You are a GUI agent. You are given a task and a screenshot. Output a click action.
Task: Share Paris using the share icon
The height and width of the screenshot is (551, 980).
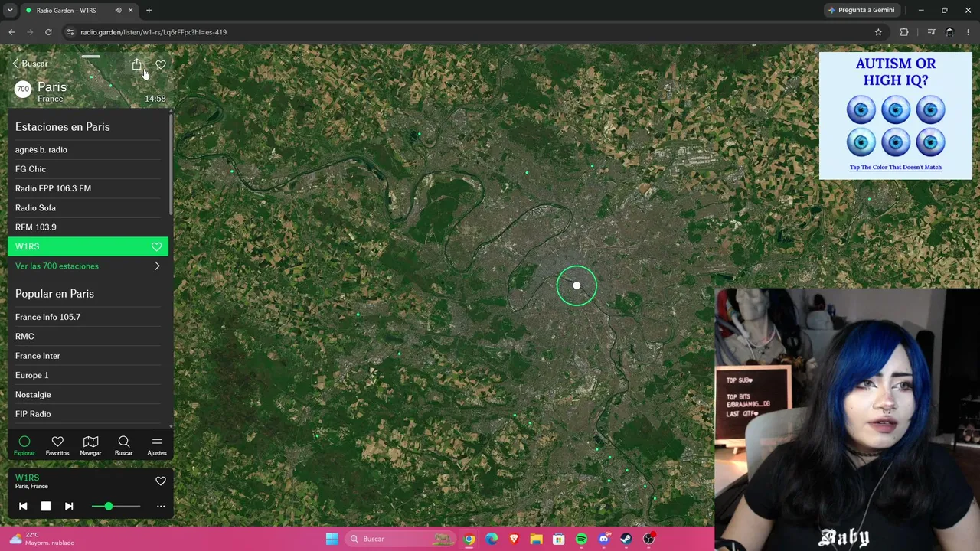click(x=136, y=64)
